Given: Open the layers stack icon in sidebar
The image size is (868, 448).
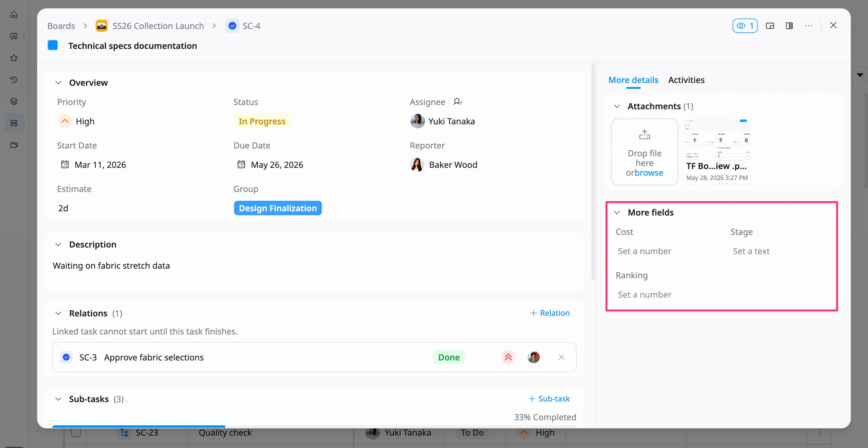Looking at the screenshot, I should [14, 101].
